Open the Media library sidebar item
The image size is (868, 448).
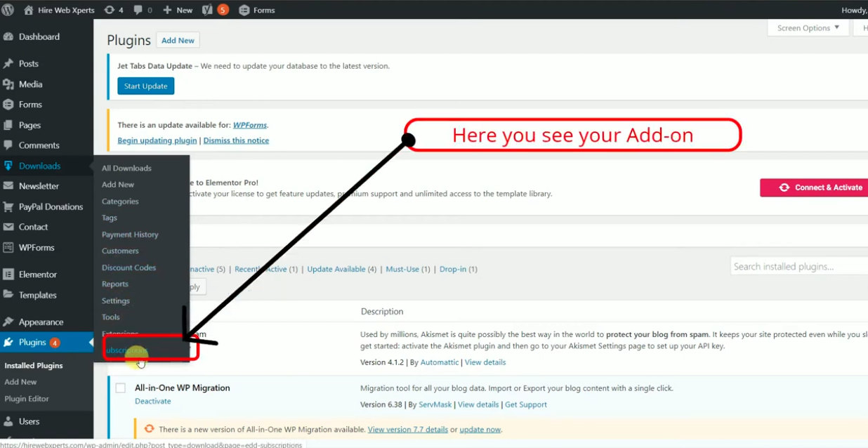click(x=30, y=84)
